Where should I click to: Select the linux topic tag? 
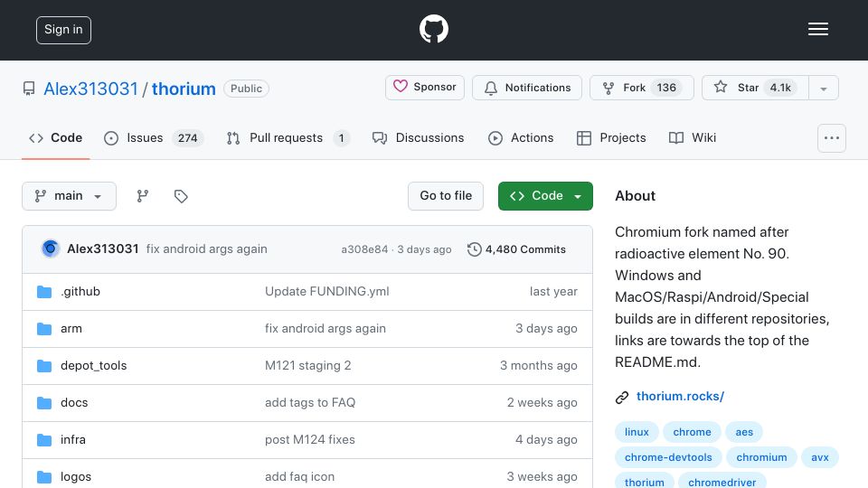coord(637,432)
